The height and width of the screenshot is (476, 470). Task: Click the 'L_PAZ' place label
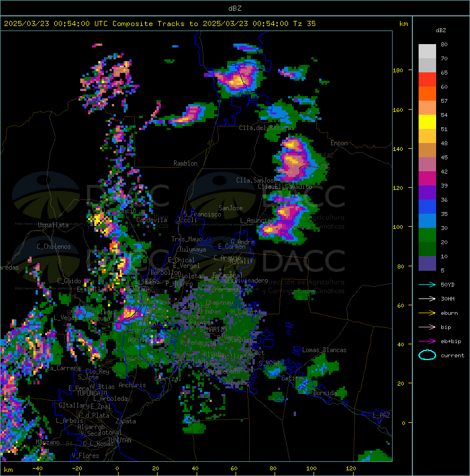pos(381,416)
